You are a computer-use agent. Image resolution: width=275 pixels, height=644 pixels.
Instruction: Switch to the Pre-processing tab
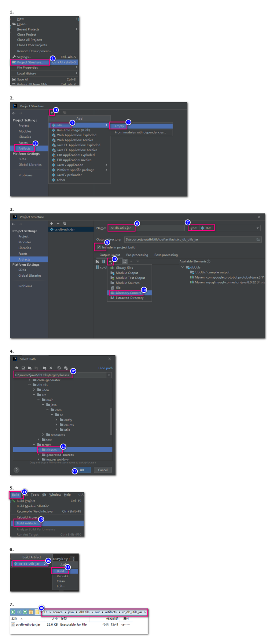click(x=137, y=255)
